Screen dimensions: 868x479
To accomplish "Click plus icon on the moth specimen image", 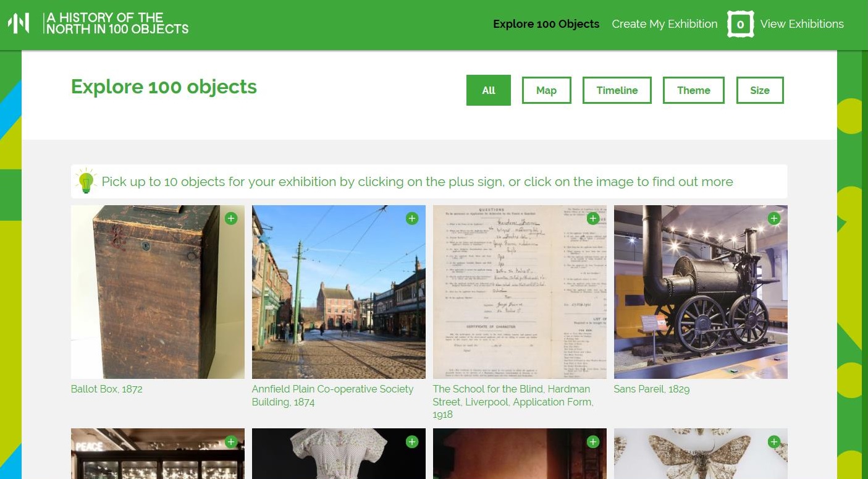I will pyautogui.click(x=774, y=441).
